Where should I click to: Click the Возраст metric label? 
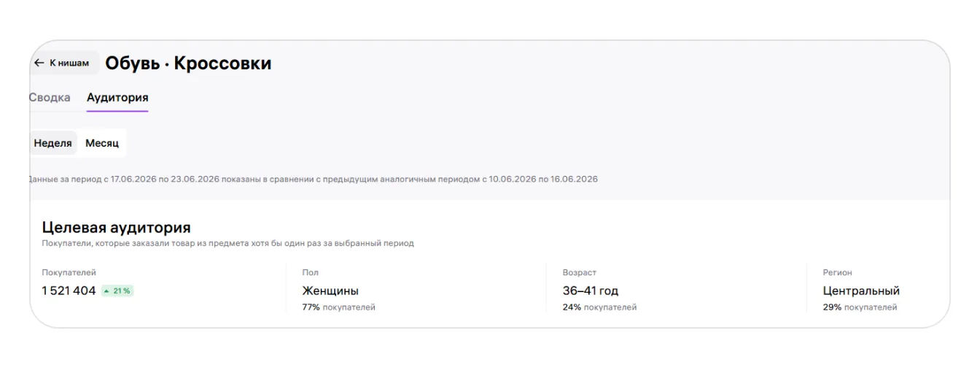pyautogui.click(x=580, y=272)
